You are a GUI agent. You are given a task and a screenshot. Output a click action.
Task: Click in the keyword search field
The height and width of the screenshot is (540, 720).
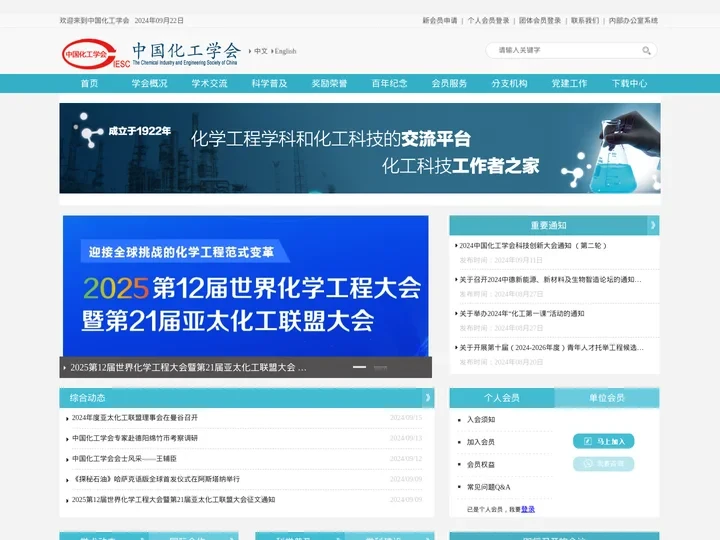point(567,51)
